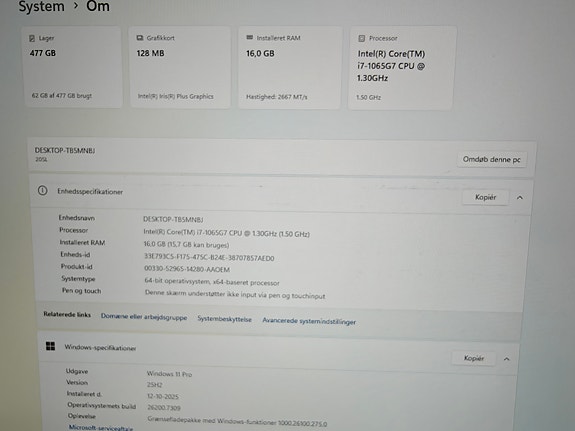This screenshot has height=431, width=575.
Task: Open the Systembeskyttelse link
Action: (x=224, y=319)
